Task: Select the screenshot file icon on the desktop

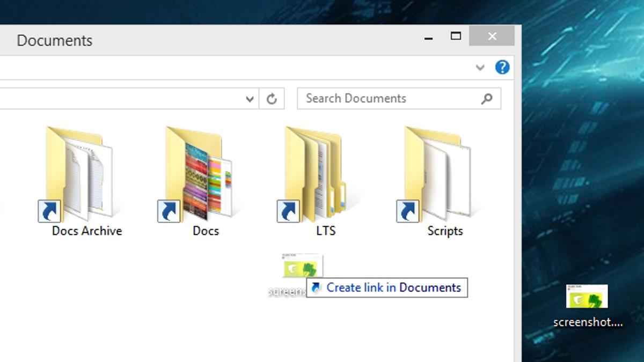Action: [587, 297]
